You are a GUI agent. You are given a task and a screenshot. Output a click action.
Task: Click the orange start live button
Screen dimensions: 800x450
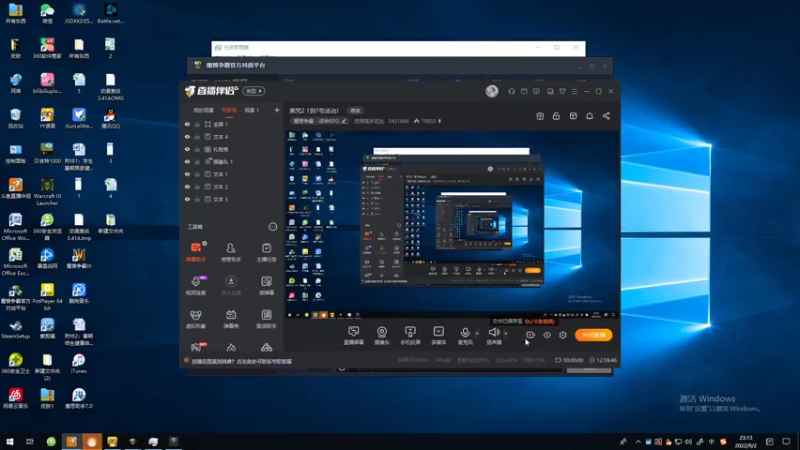[593, 335]
